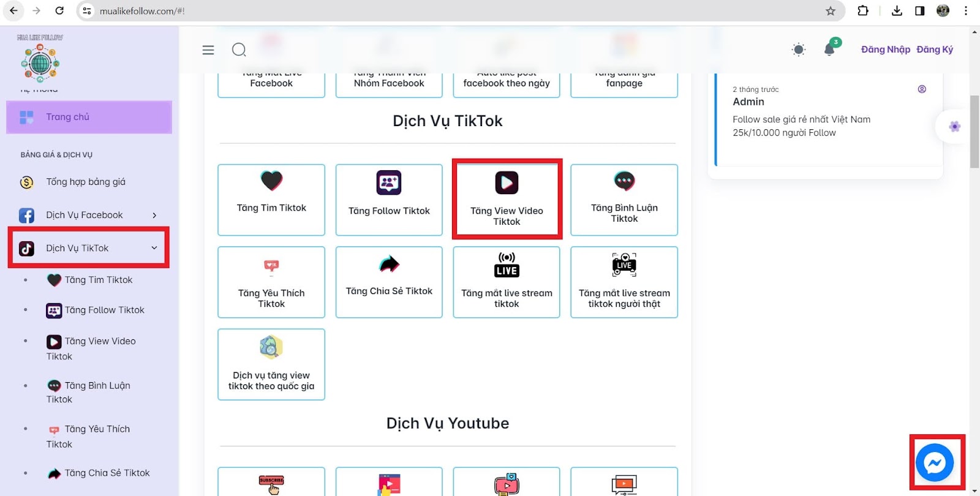Click globe icon in tăng view theo quốc gia card

tap(271, 347)
